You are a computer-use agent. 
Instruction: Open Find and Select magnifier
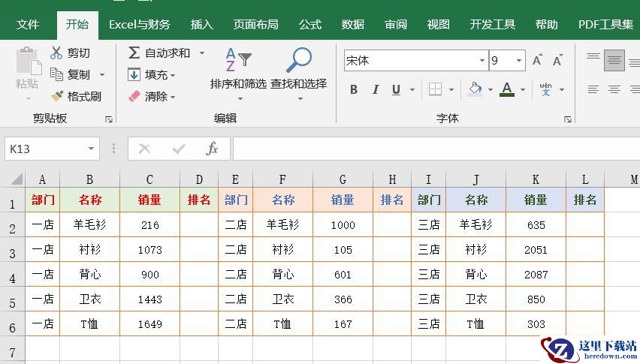(x=299, y=74)
